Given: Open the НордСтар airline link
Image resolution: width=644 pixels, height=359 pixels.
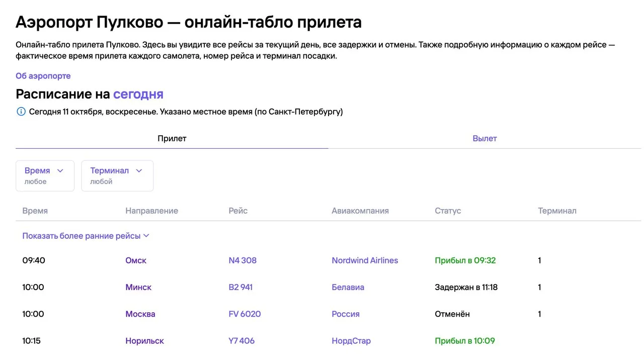Looking at the screenshot, I should tap(351, 340).
